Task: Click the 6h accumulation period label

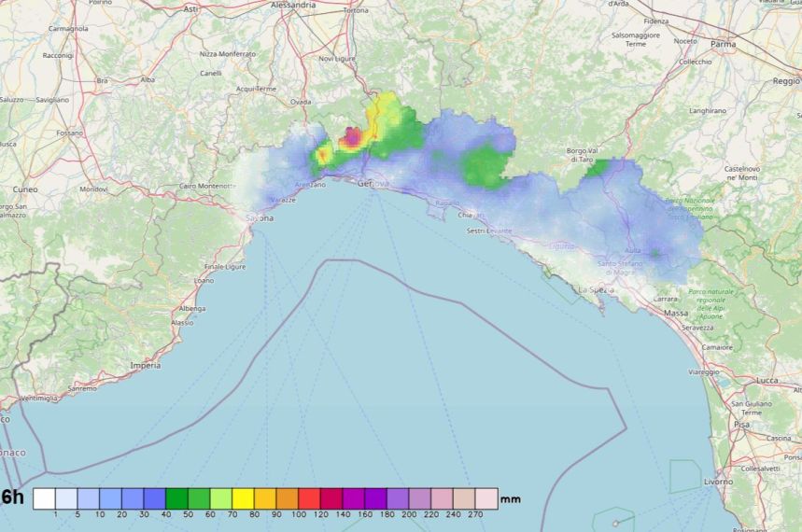Action: coord(13,497)
